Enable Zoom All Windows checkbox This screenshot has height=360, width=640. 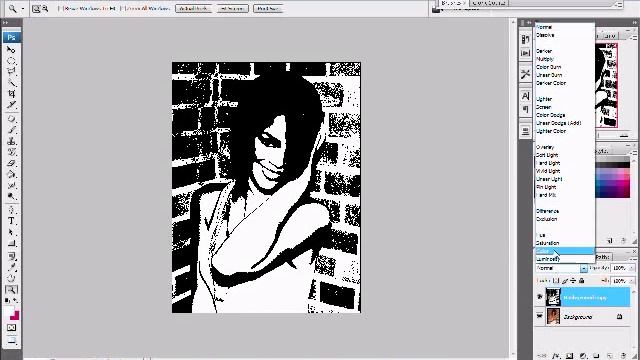pyautogui.click(x=122, y=9)
